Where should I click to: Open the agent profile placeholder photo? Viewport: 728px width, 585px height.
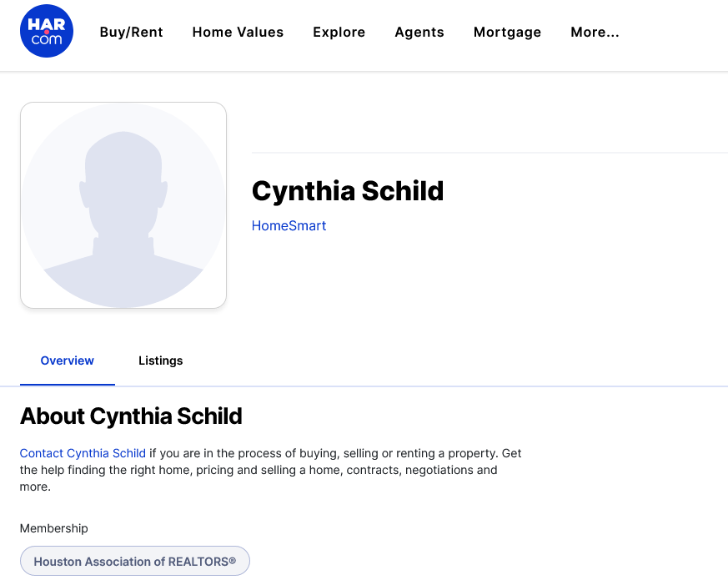click(123, 205)
